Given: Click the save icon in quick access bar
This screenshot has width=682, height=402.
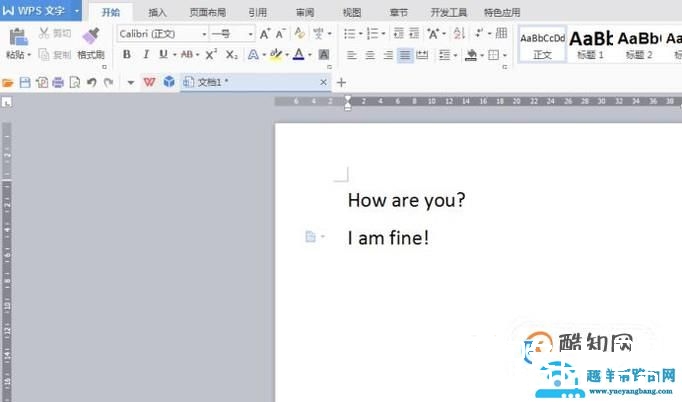Looking at the screenshot, I should 25,82.
